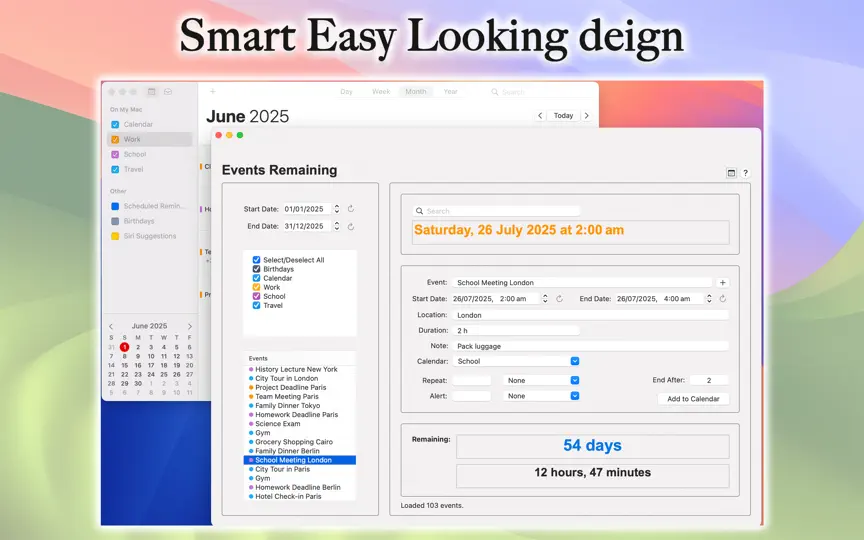Open the help question mark button
Screen dimensions: 864x540
(x=745, y=173)
